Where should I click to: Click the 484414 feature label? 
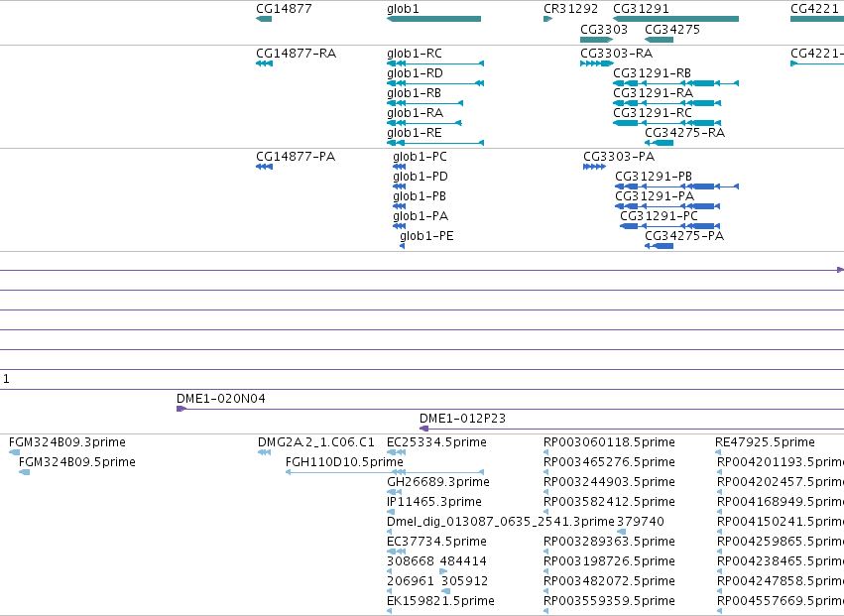click(x=463, y=561)
